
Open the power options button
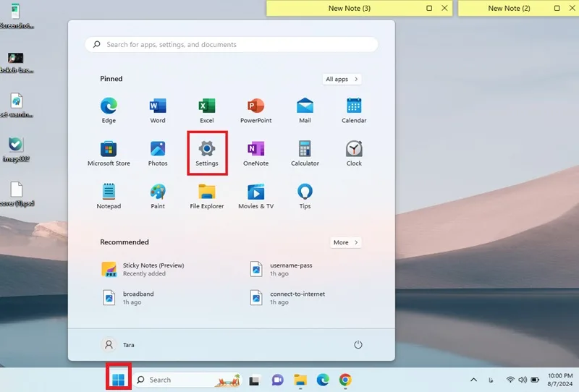click(x=358, y=345)
